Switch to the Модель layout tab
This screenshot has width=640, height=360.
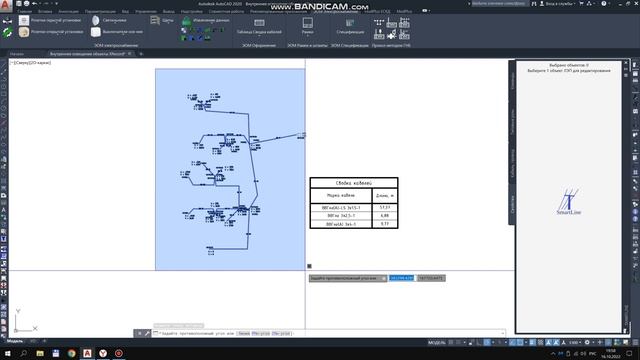15,341
